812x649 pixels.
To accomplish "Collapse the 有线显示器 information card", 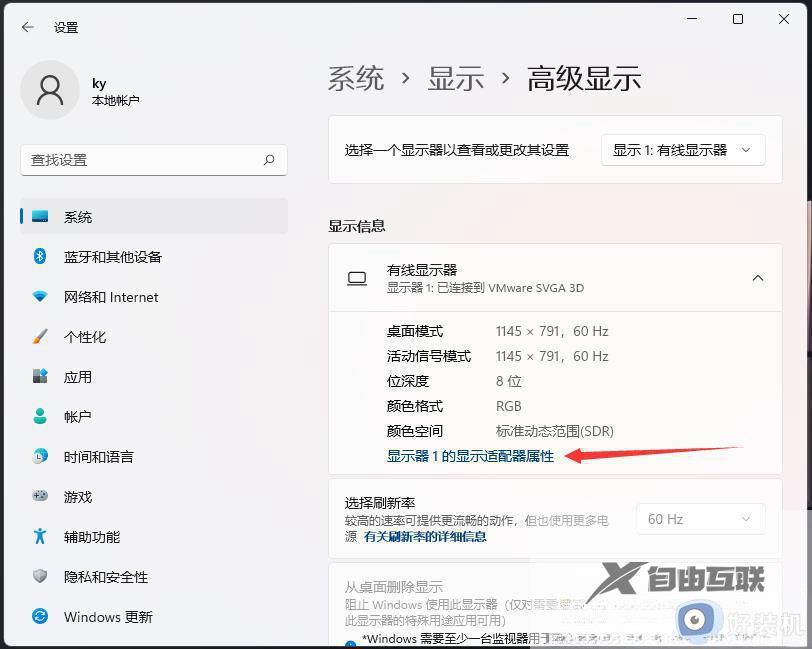I will click(758, 278).
